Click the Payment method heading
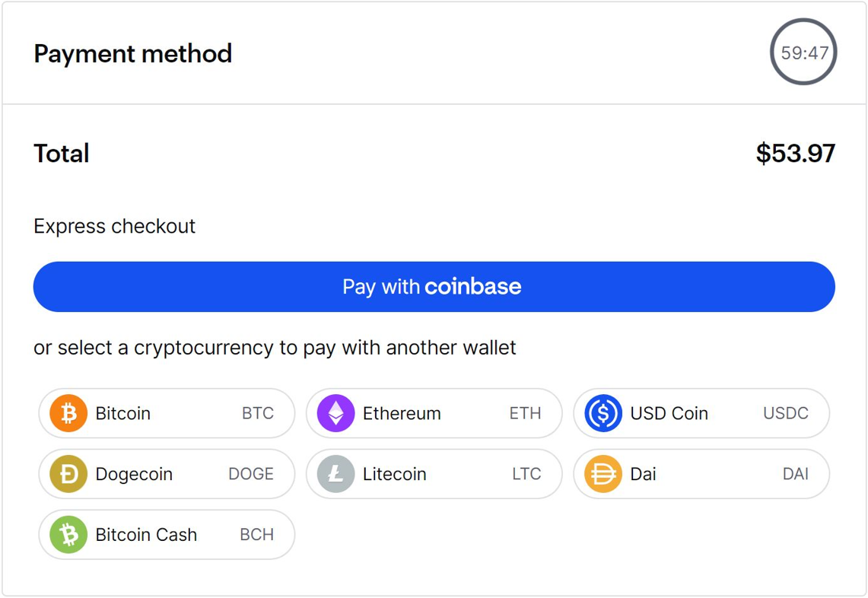The width and height of the screenshot is (868, 598). click(133, 54)
